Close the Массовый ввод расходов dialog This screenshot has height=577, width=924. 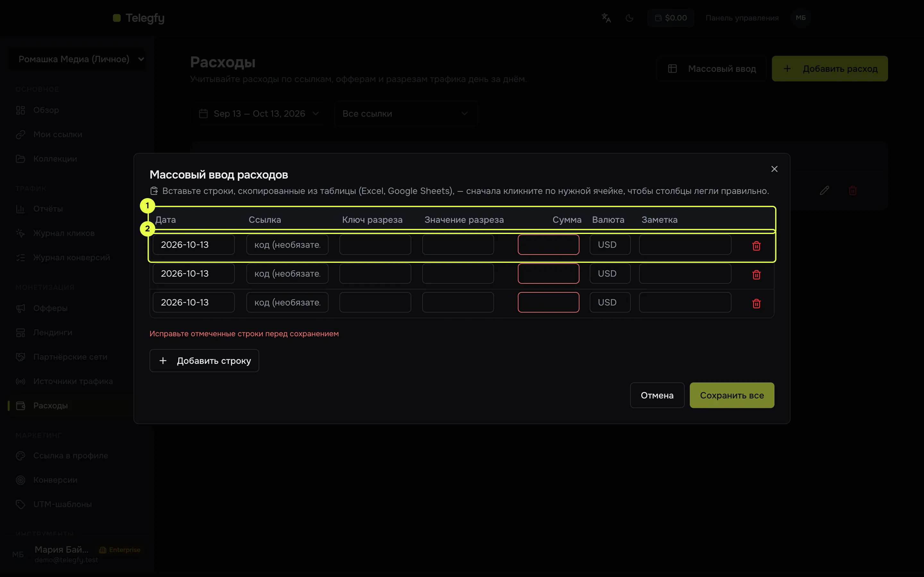(x=774, y=169)
